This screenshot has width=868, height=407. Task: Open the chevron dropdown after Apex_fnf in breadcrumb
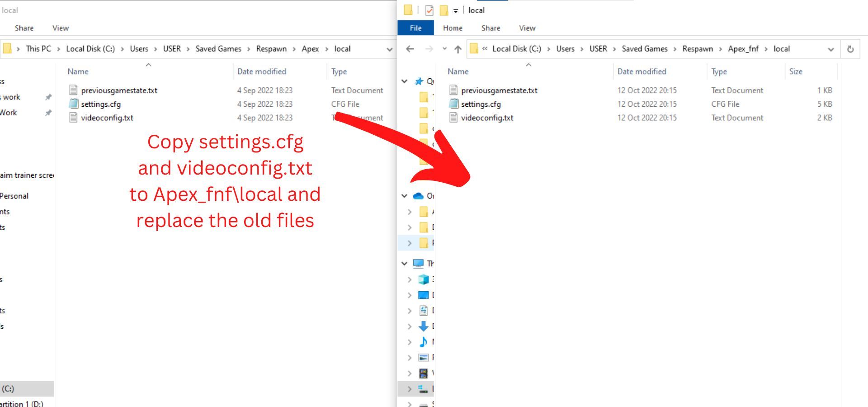click(766, 49)
